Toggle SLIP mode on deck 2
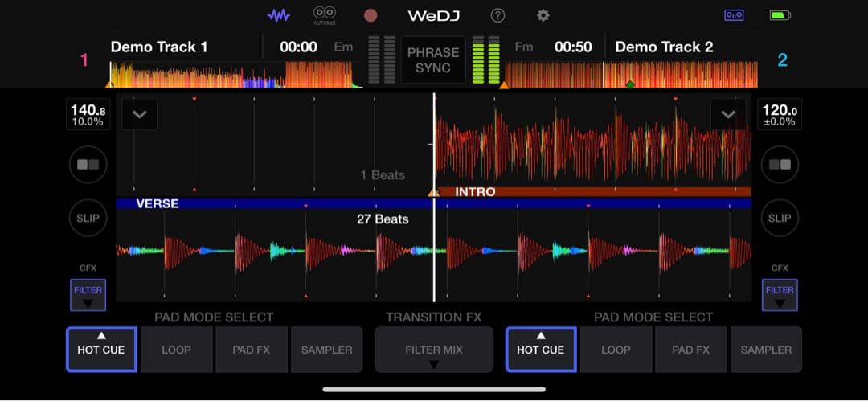Screen dimensions: 868x401 (x=779, y=218)
